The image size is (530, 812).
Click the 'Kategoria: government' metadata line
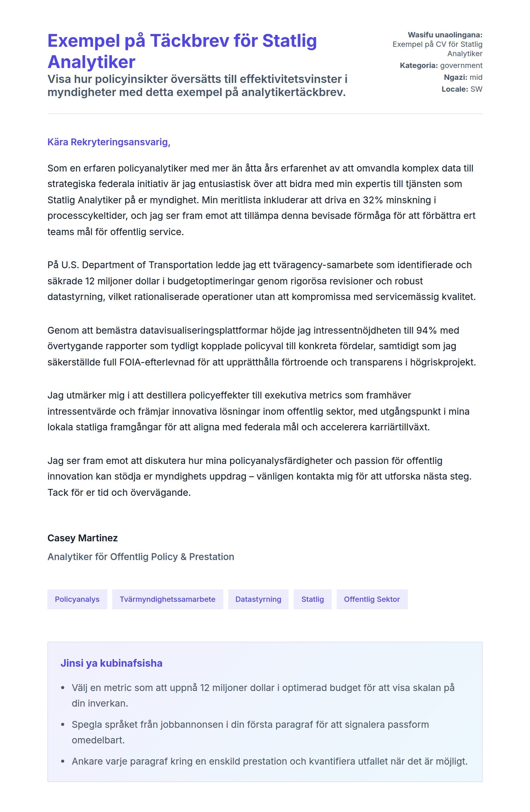pyautogui.click(x=441, y=65)
